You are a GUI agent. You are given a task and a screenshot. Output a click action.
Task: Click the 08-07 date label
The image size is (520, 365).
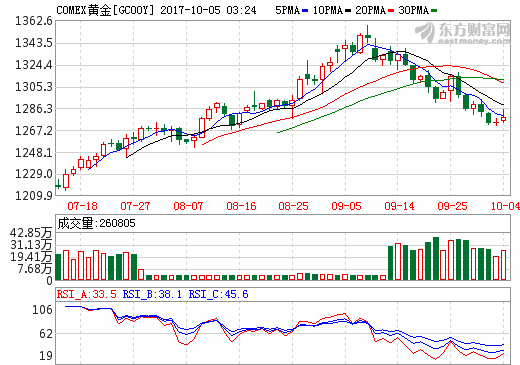pyautogui.click(x=188, y=206)
